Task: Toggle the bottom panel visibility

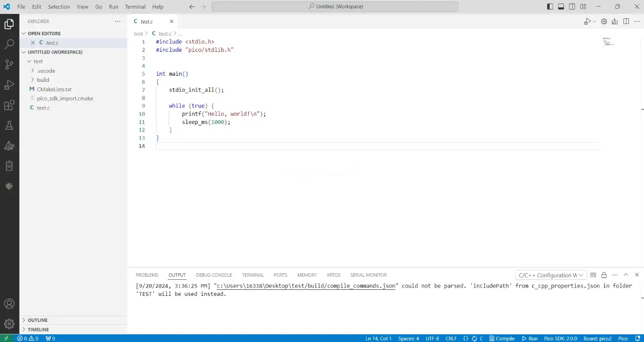Action: 561,7
